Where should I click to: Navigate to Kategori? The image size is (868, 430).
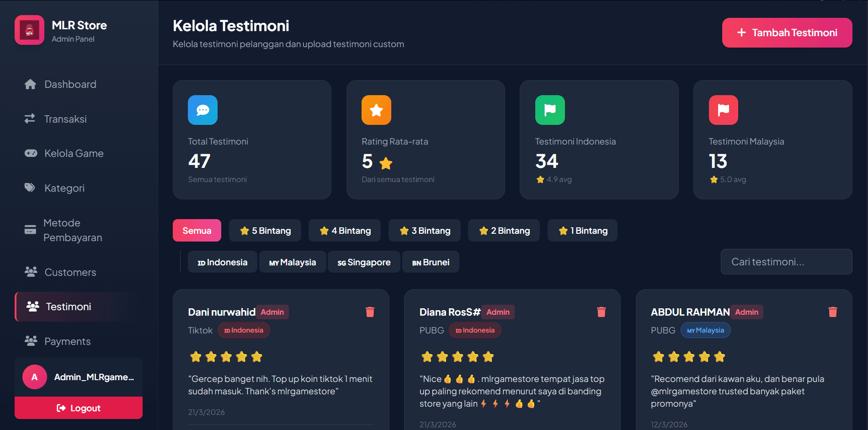click(79, 188)
